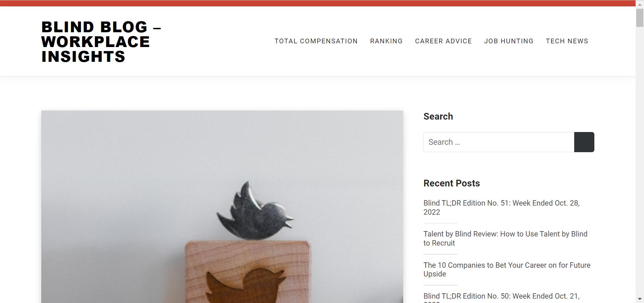
Task: Open Blind TL;DR Edition No. 50 post
Action: click(501, 297)
